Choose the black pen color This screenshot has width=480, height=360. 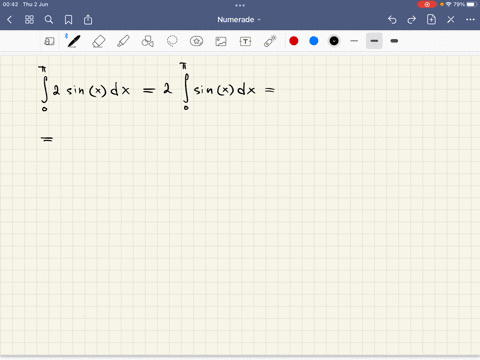pyautogui.click(x=334, y=41)
